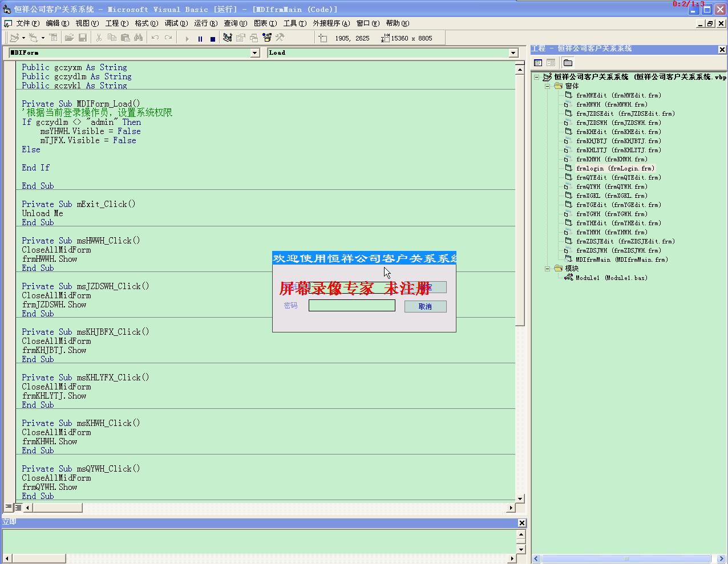
Task: Open the Add Form dropdown arrow
Action: 43,38
